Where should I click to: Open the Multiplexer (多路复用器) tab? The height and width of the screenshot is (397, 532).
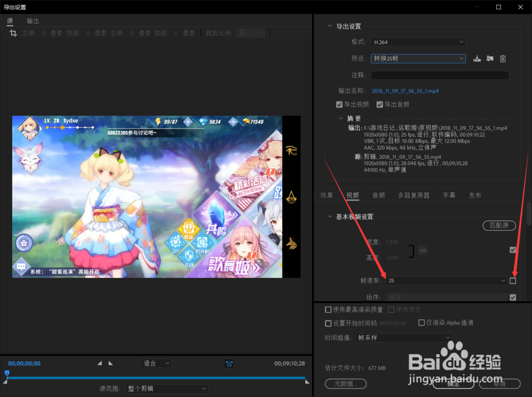[x=413, y=195]
